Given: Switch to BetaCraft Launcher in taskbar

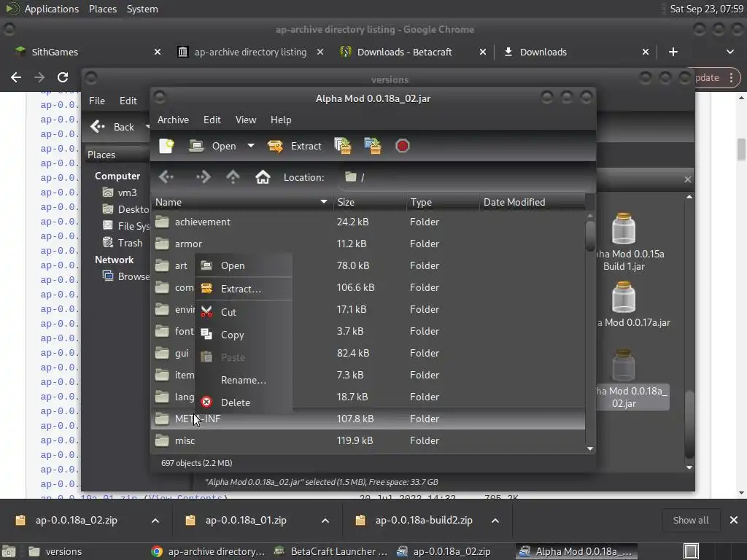Looking at the screenshot, I should (331, 551).
